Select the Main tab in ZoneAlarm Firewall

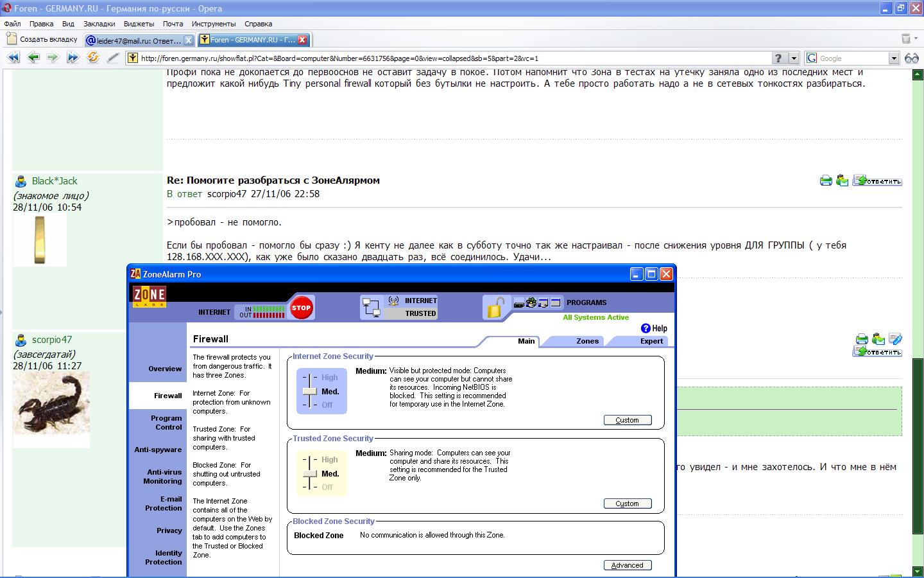click(x=526, y=341)
